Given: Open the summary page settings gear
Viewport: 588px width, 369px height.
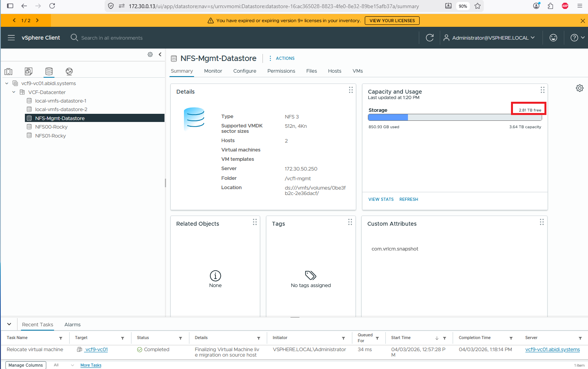Looking at the screenshot, I should 579,88.
